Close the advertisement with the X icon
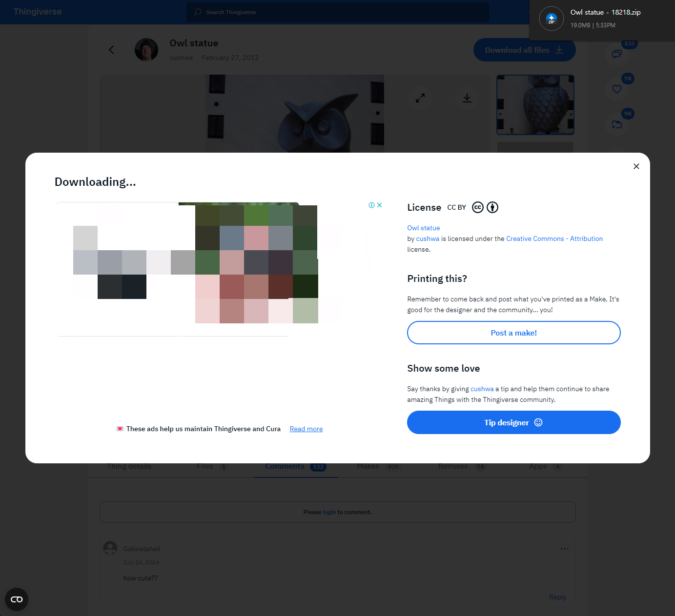Viewport: 675px width, 616px height. (x=379, y=205)
